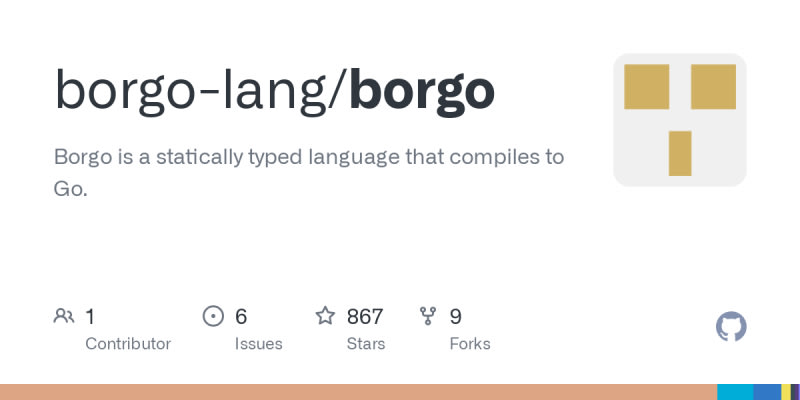The width and height of the screenshot is (800, 400).
Task: Open the borgo-lang identicon avatar
Action: (x=680, y=120)
